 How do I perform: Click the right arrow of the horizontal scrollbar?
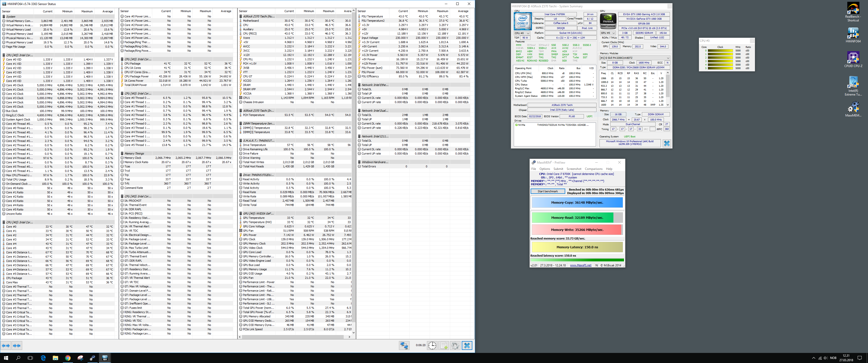coord(349,337)
